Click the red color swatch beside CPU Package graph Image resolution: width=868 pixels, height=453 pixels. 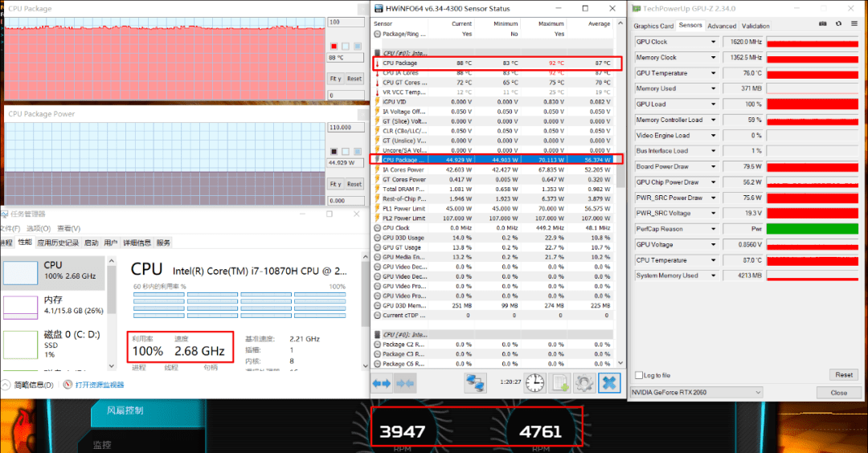pyautogui.click(x=334, y=46)
